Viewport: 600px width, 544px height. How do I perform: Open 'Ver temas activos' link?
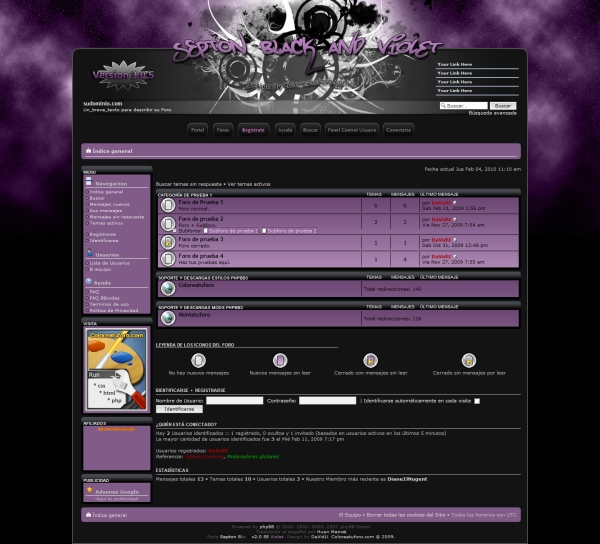(249, 184)
